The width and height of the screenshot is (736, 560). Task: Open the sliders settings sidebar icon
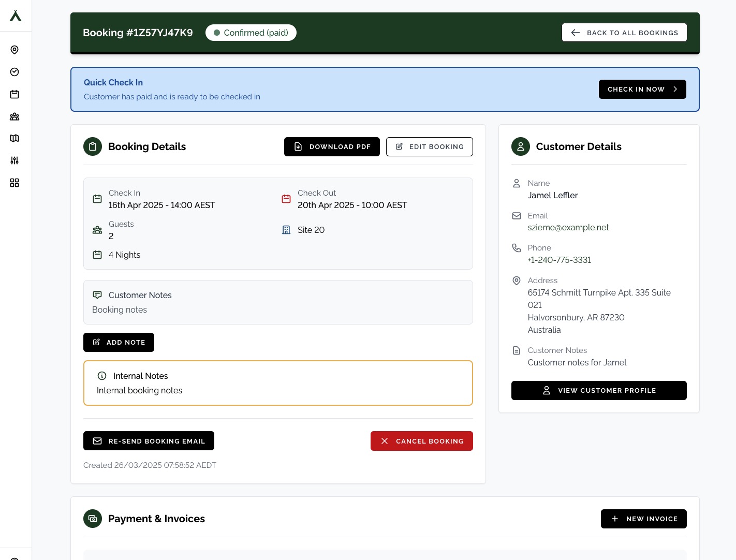coord(14,160)
